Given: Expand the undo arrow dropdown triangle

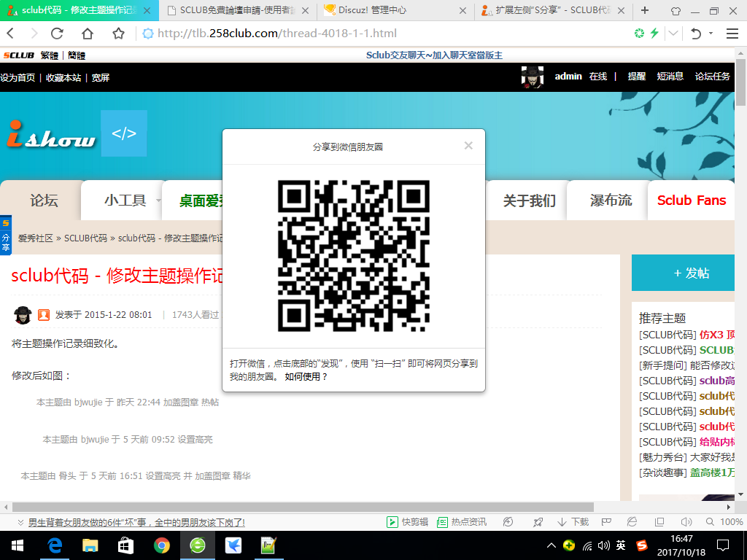Looking at the screenshot, I should coord(711,34).
